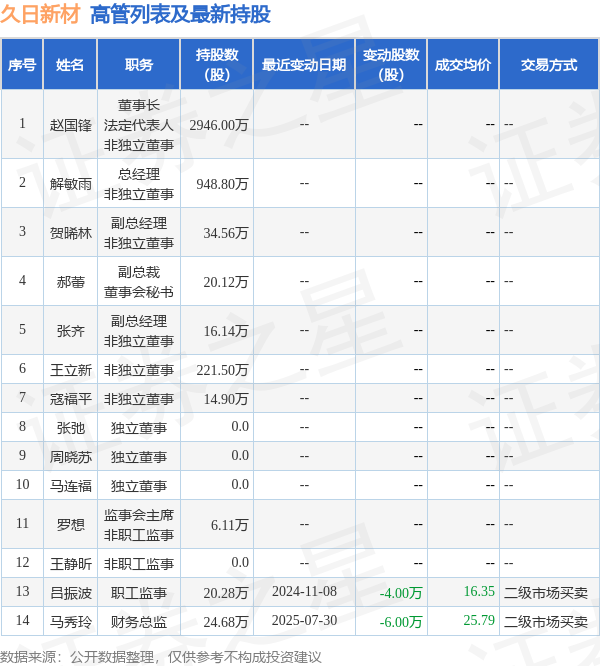Click serial number 14

(x=22, y=620)
